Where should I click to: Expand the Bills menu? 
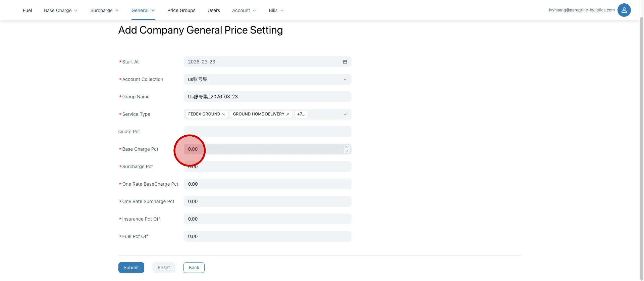(x=276, y=10)
